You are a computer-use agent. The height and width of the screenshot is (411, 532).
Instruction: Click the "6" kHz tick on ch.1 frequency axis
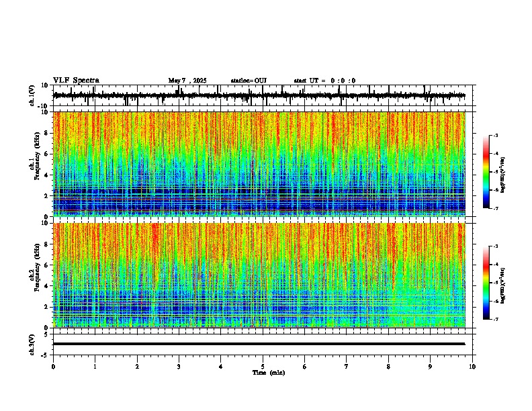pyautogui.click(x=47, y=154)
